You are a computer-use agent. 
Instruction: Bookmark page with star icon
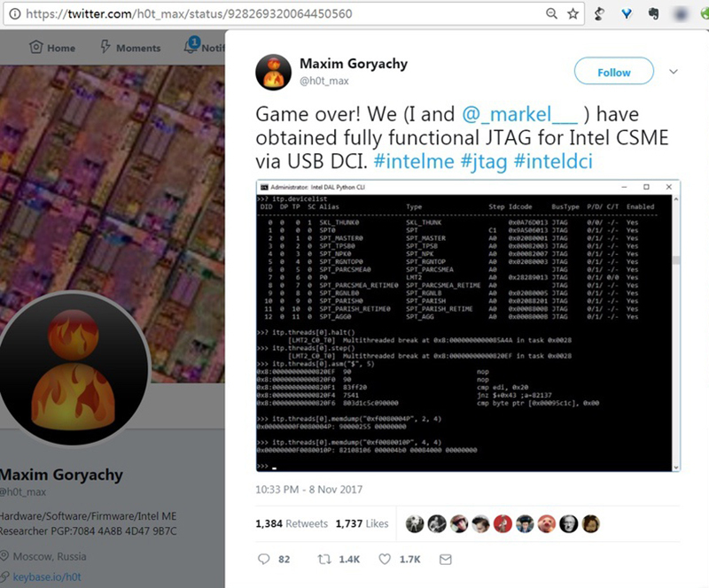573,13
